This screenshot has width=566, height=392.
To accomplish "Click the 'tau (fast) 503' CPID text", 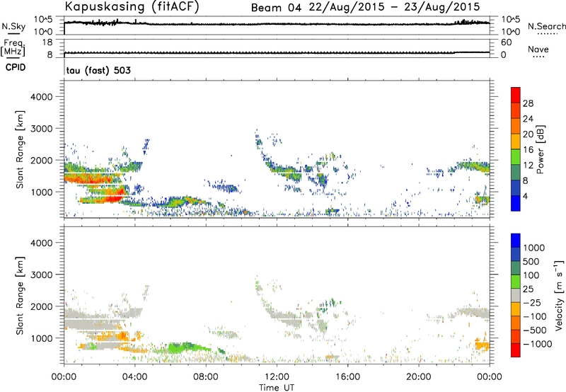I will click(x=98, y=70).
